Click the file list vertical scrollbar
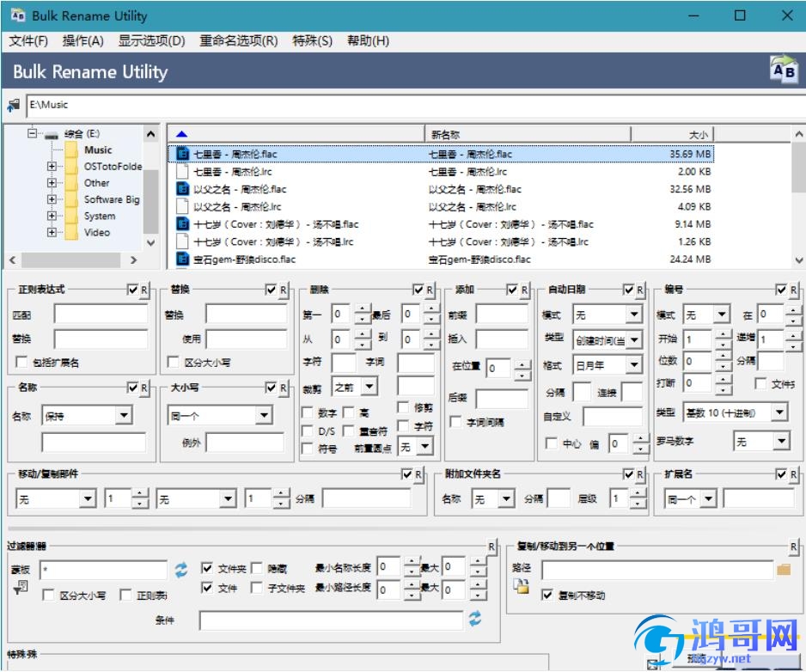Viewport: 806px width, 672px height. click(x=798, y=197)
